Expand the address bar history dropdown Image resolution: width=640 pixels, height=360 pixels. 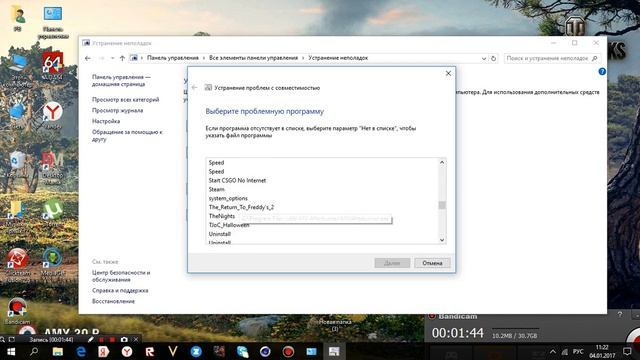coord(484,58)
